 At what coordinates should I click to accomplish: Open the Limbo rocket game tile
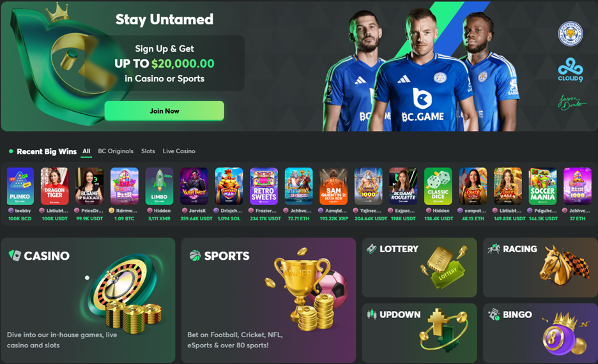(160, 186)
